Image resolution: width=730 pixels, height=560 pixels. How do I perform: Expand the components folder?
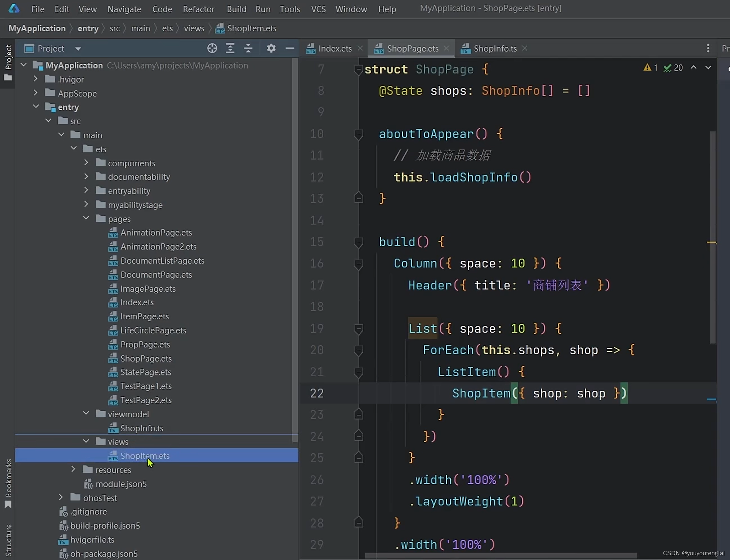(86, 163)
